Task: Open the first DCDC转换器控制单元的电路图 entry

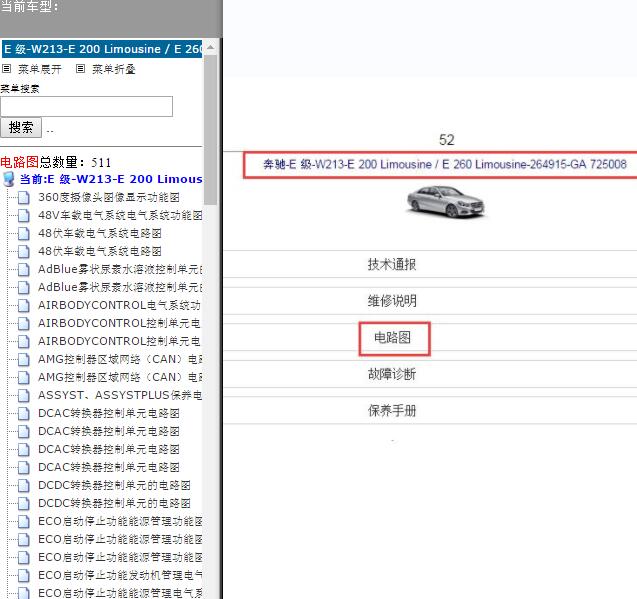Action: click(114, 485)
